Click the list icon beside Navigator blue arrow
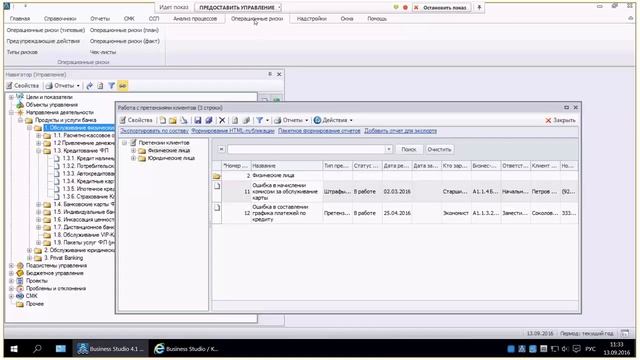Image resolution: width=640 pixels, height=360 pixels. [x=100, y=86]
